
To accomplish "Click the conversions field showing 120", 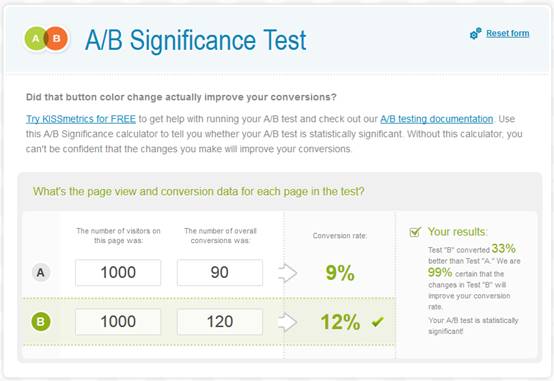I will [220, 322].
